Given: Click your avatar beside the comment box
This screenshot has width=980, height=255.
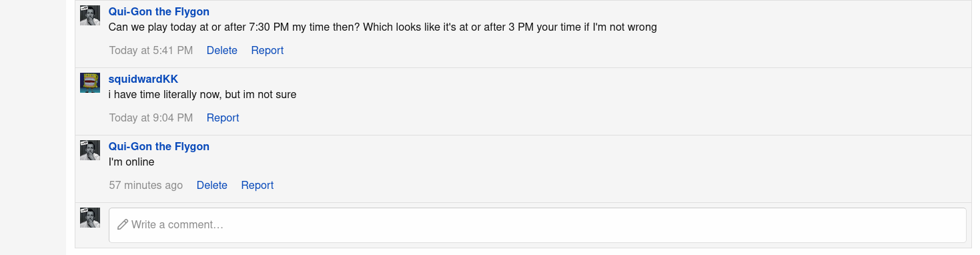Looking at the screenshot, I should (x=90, y=218).
